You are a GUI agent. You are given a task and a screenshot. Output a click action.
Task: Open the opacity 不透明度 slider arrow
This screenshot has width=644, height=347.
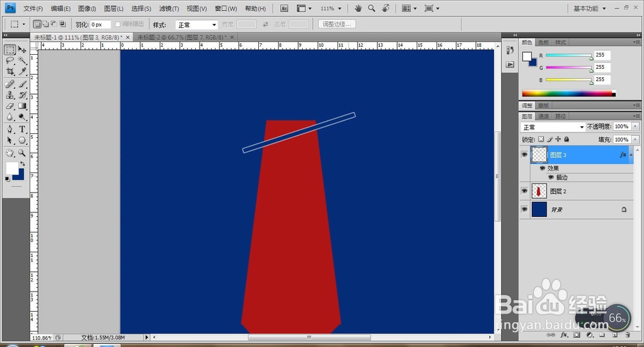click(636, 126)
